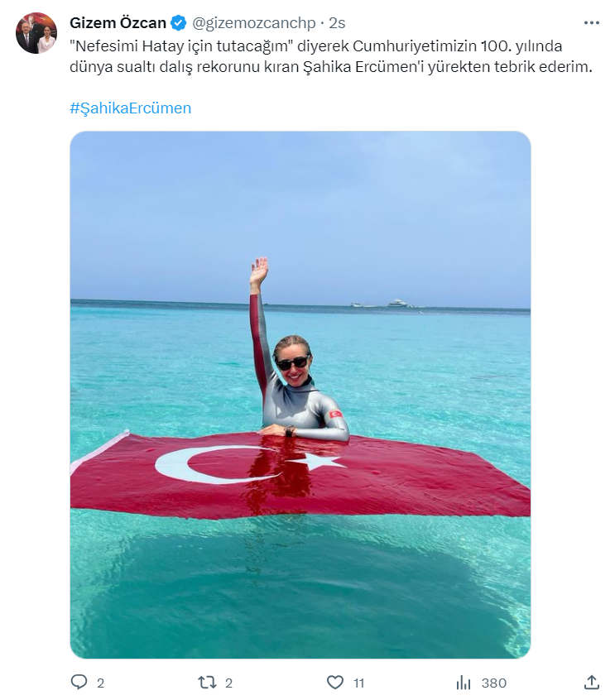Open the @gizemozcanchp handle link
The width and height of the screenshot is (615, 700).
click(253, 23)
